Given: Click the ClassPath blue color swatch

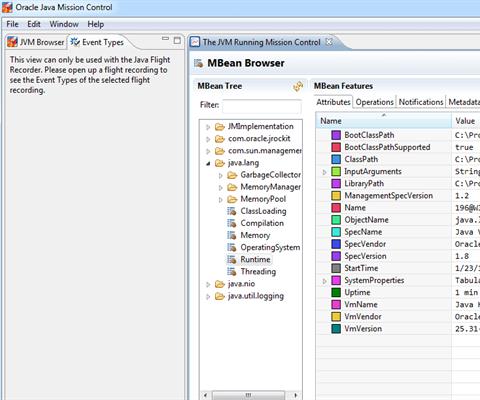Looking at the screenshot, I should tap(336, 159).
